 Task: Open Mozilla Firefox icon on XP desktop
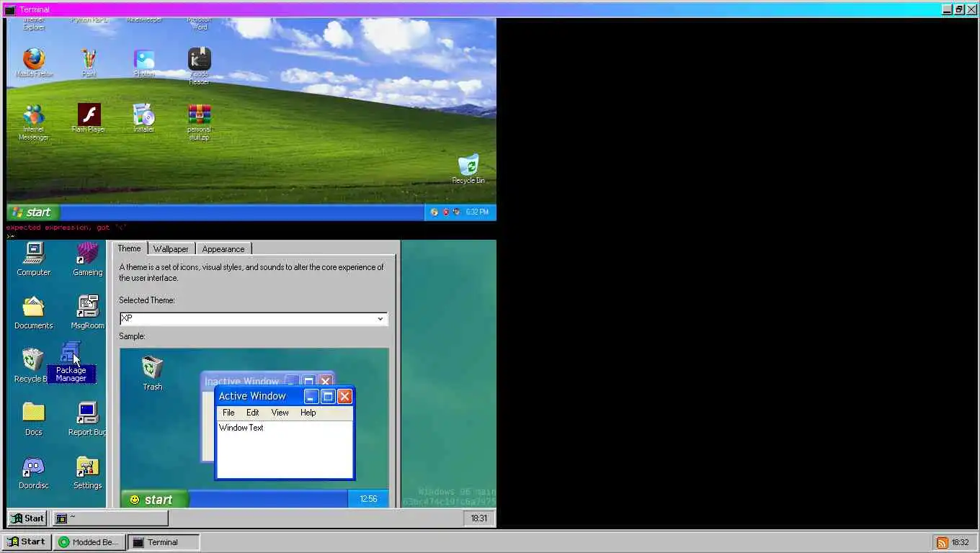pos(34,62)
